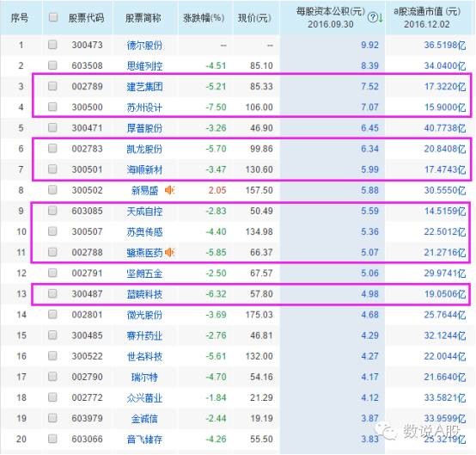Click the 股票代码 column header
476x455 pixels.
[86, 18]
